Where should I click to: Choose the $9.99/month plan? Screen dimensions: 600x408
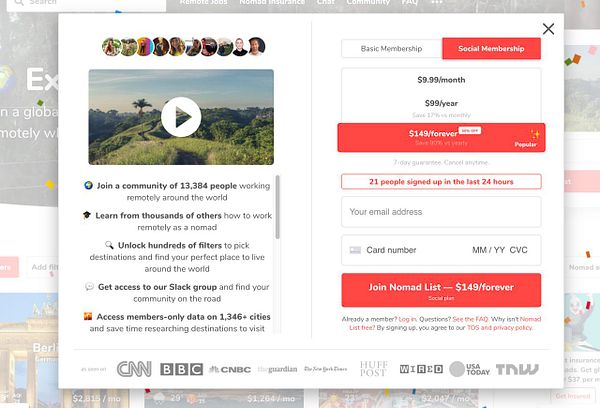(x=441, y=80)
